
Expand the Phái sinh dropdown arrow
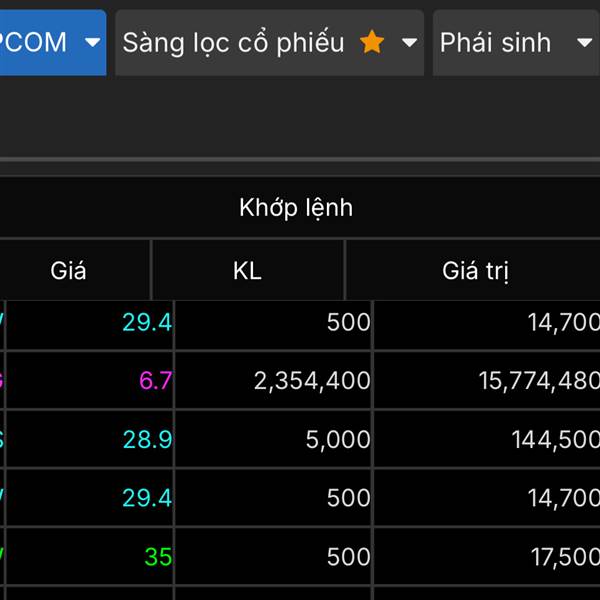click(585, 42)
